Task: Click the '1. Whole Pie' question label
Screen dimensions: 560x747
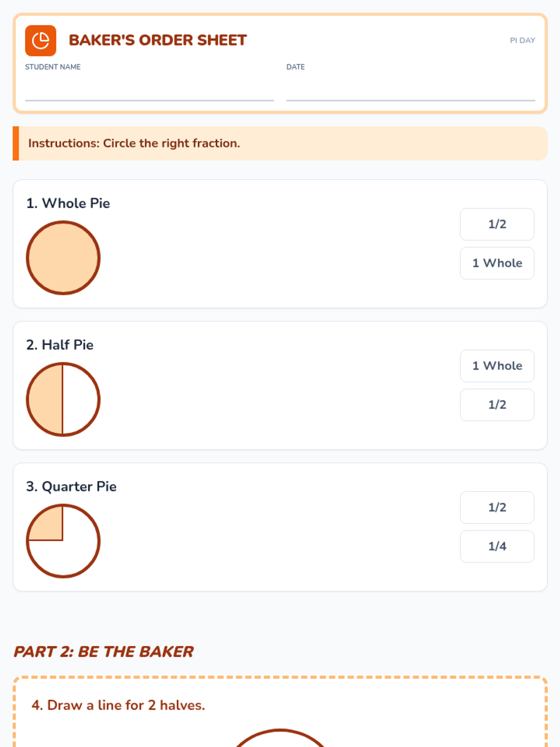Action: [x=68, y=204]
